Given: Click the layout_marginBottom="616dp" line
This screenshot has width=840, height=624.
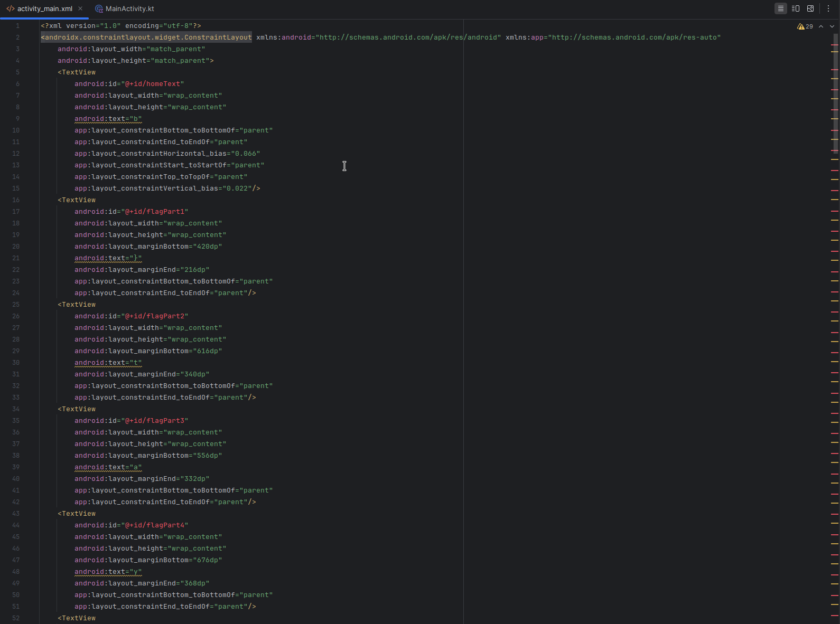Looking at the screenshot, I should [x=148, y=351].
